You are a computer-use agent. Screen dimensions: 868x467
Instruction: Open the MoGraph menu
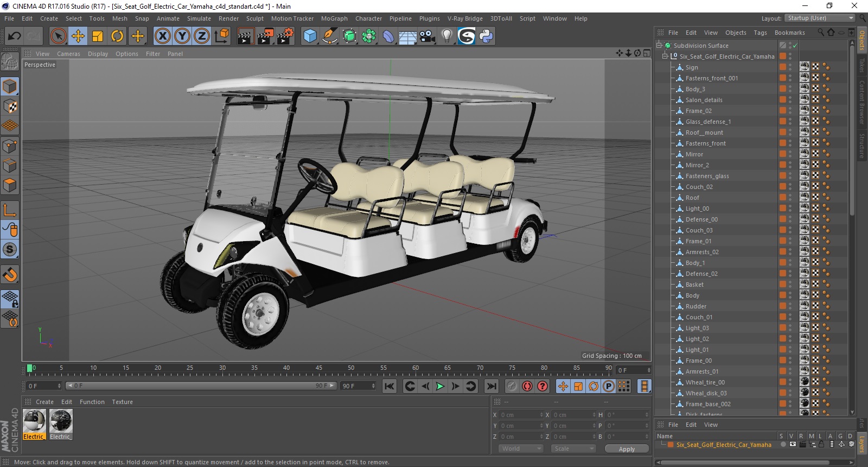point(334,18)
